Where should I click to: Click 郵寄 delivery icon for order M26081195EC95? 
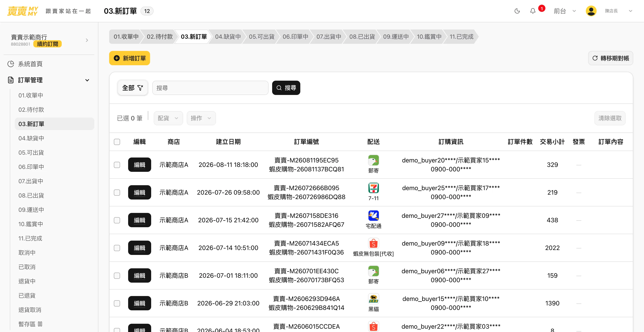coord(373,160)
